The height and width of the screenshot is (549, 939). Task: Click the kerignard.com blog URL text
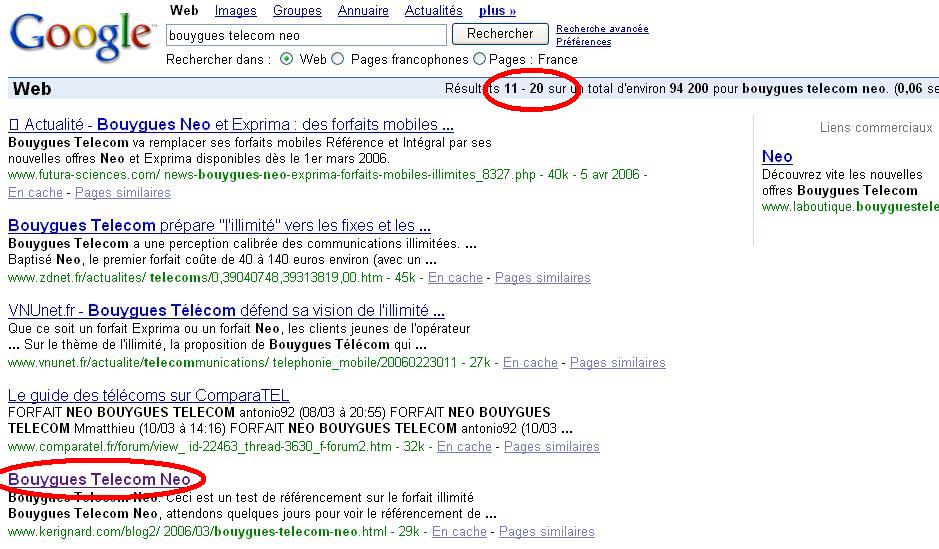[197, 532]
